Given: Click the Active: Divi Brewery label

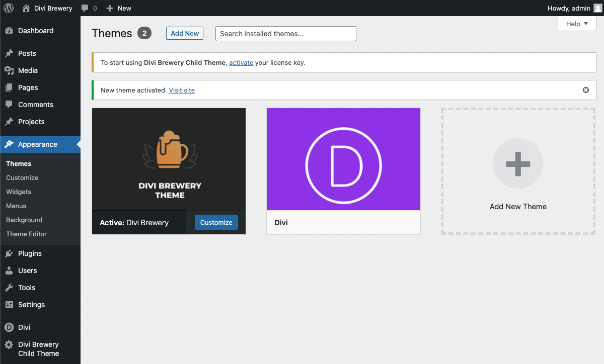Looking at the screenshot, I should [134, 223].
